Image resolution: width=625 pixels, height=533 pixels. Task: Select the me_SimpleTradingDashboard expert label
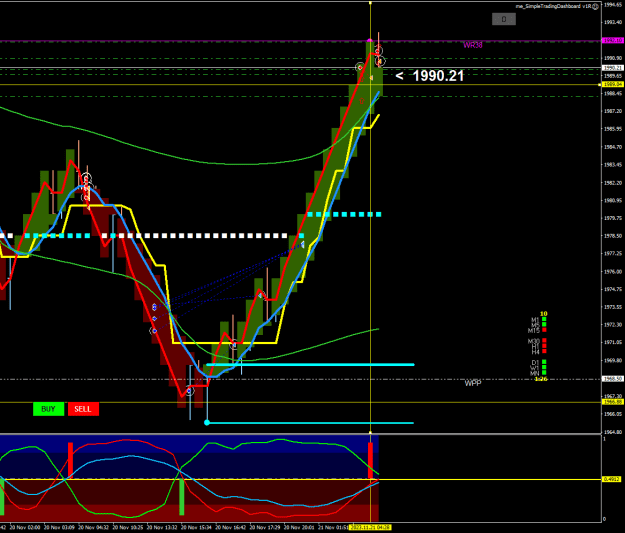tap(553, 6)
